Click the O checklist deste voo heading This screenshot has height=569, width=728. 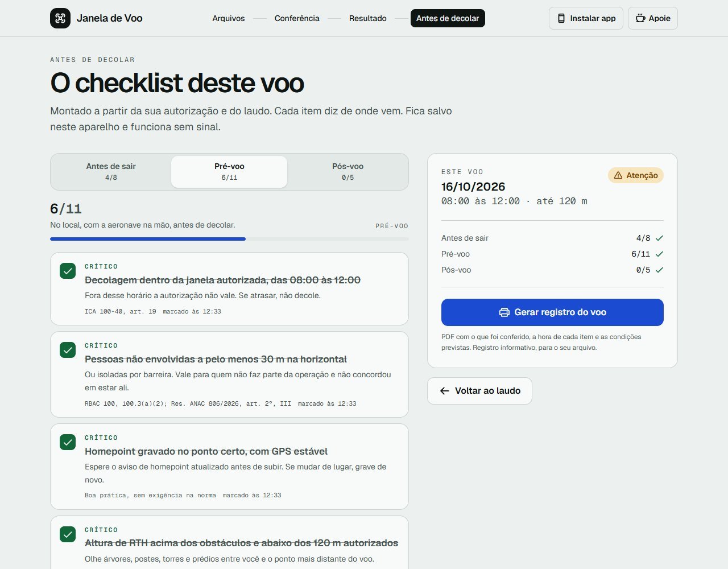click(x=177, y=83)
